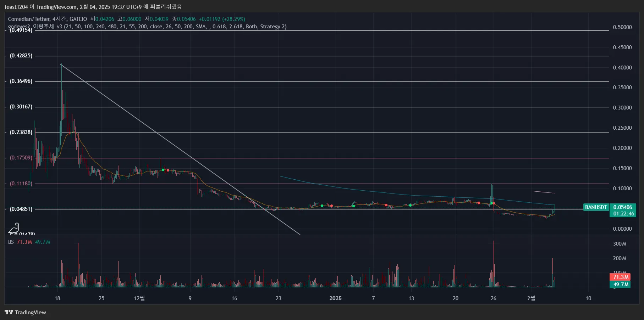The width and height of the screenshot is (644, 320).
Task: Click the 01:22:46 bar countdown
Action: coord(623,214)
